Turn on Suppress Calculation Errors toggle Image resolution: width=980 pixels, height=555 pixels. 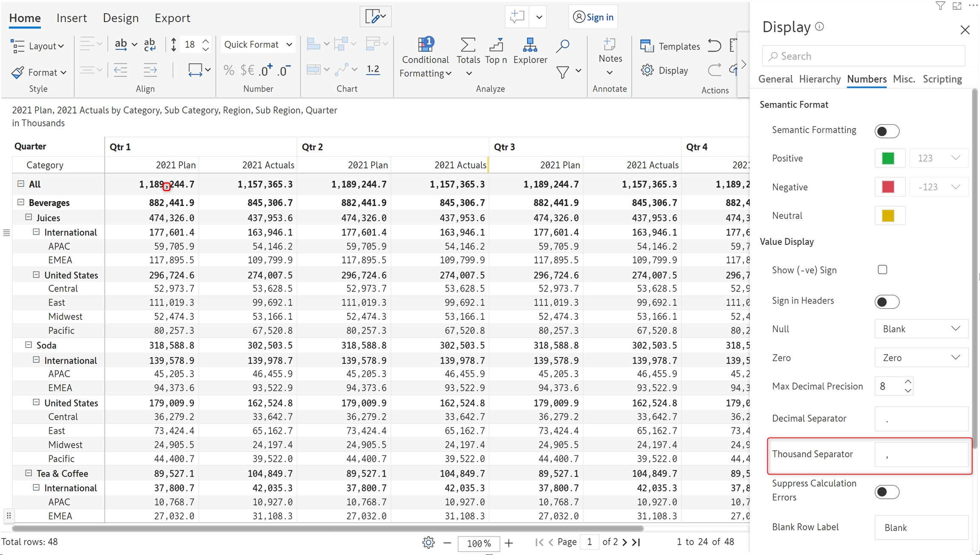pyautogui.click(x=887, y=492)
